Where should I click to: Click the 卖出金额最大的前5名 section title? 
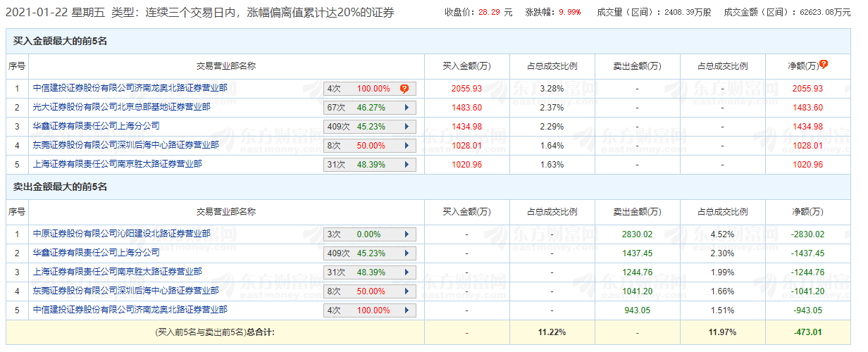pyautogui.click(x=60, y=187)
